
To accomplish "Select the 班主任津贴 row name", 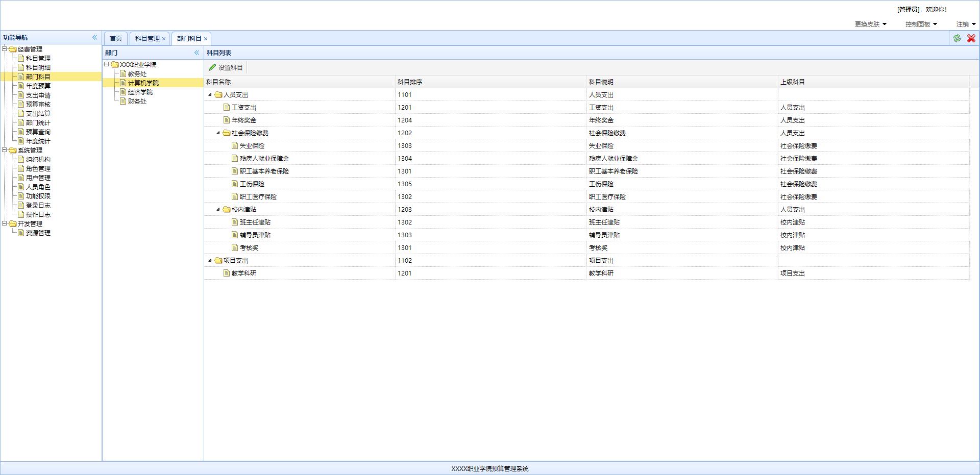I will [x=255, y=222].
